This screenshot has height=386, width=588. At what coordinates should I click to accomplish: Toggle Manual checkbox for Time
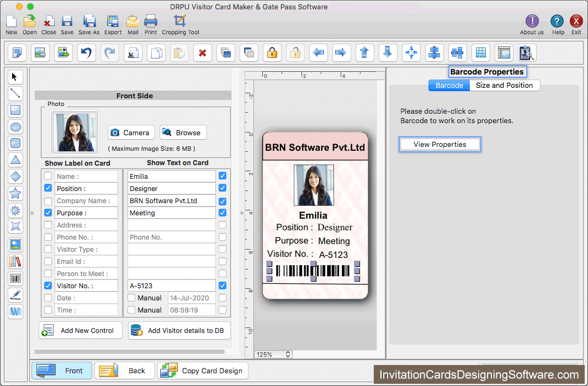131,310
